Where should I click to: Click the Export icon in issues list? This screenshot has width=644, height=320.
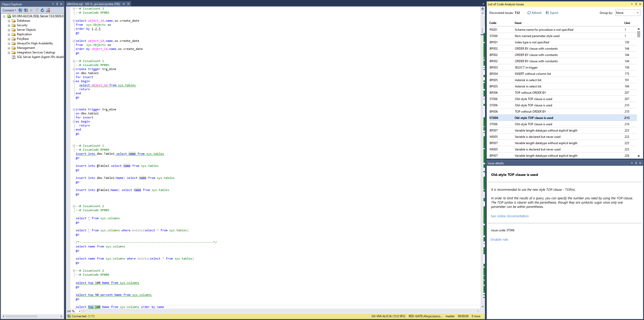547,13
